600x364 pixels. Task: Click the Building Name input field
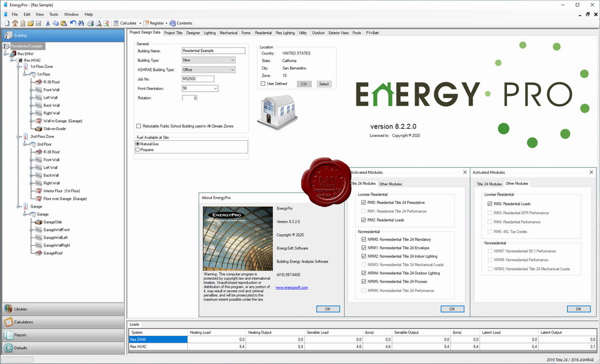[x=214, y=50]
